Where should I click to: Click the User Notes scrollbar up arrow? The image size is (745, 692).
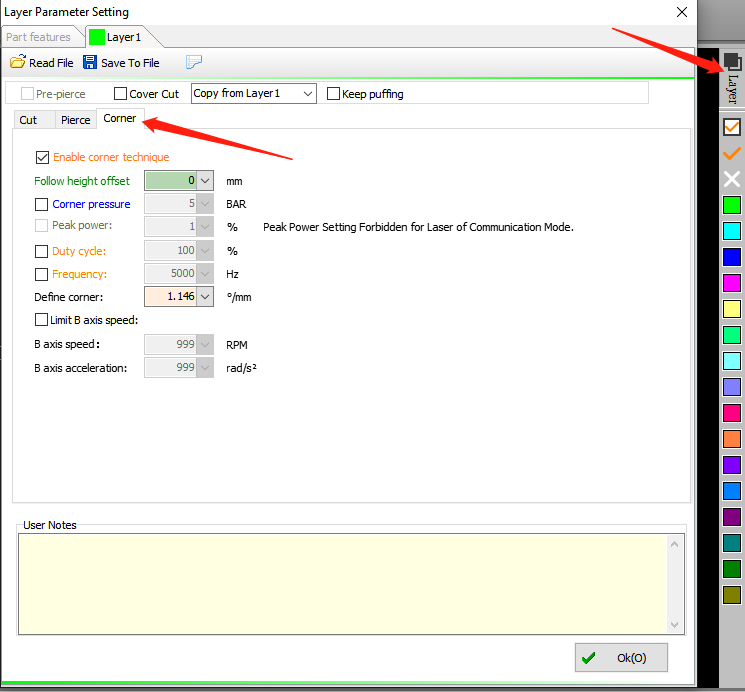675,544
